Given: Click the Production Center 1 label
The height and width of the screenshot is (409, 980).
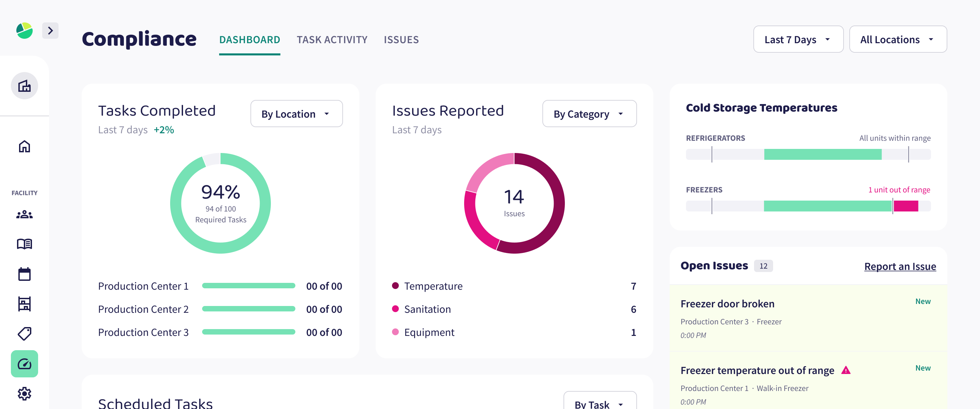Looking at the screenshot, I should [x=143, y=286].
